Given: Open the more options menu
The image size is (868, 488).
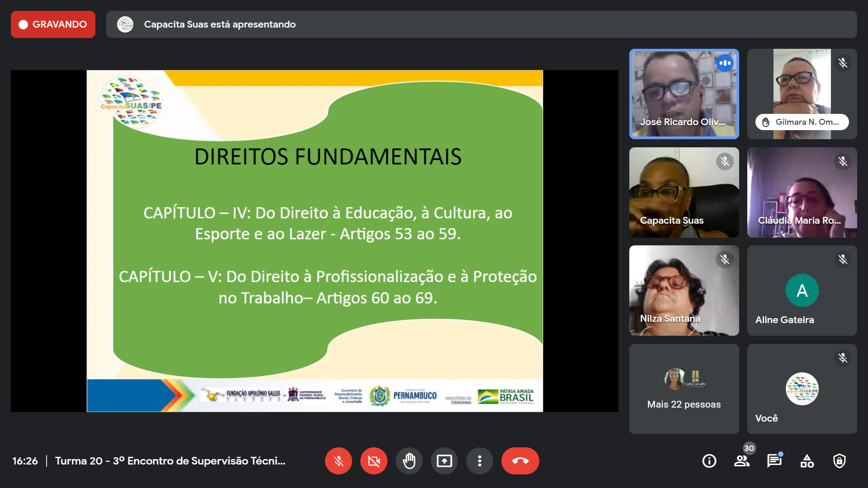Looking at the screenshot, I should (x=479, y=461).
